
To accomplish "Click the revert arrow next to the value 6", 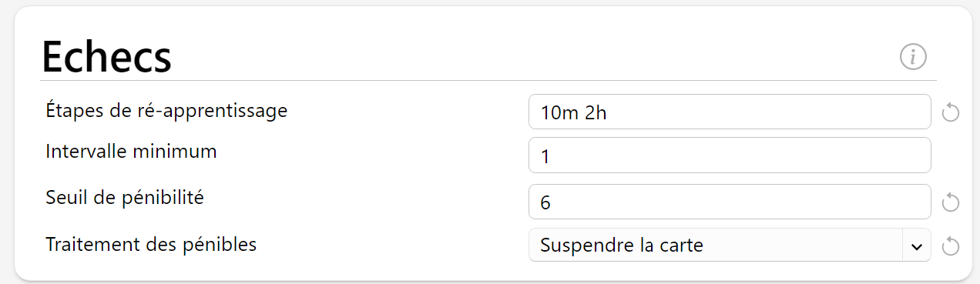I will click(x=951, y=202).
